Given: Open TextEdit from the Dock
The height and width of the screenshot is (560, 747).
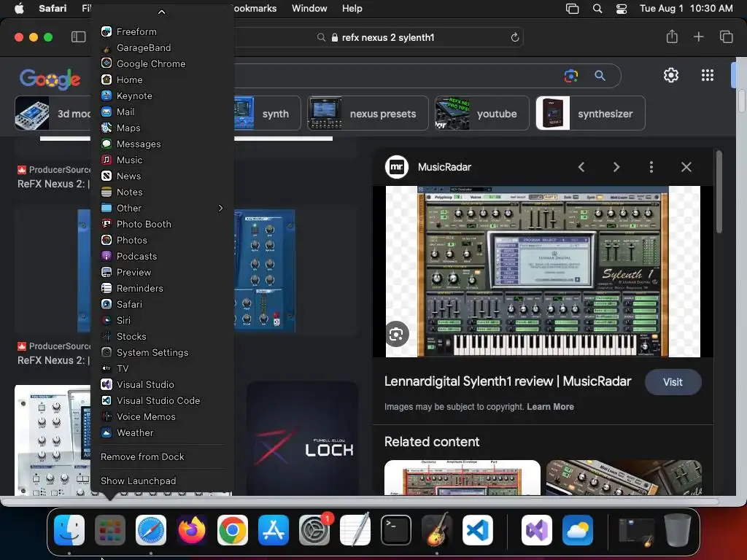Looking at the screenshot, I should [355, 530].
